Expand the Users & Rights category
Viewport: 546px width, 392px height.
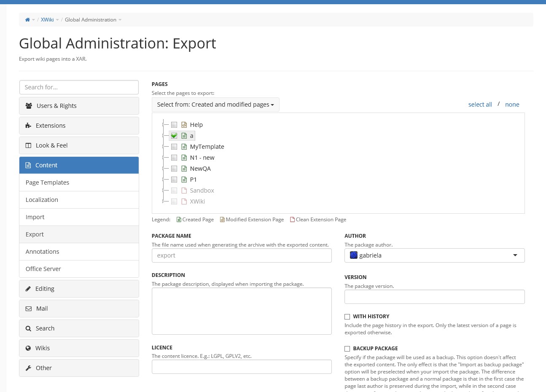(79, 106)
